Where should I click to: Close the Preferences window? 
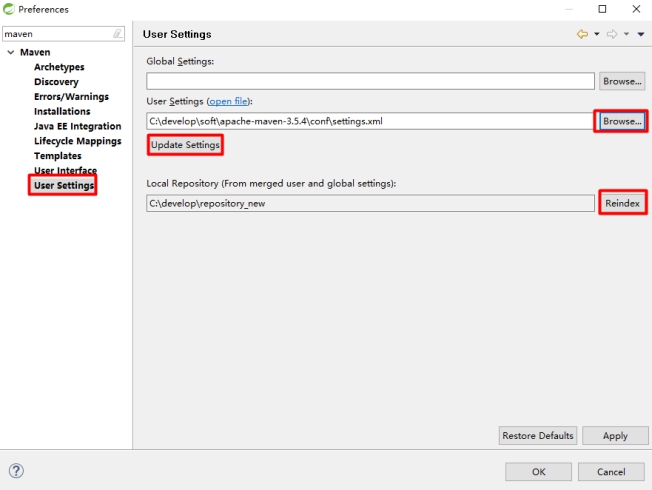pos(636,9)
